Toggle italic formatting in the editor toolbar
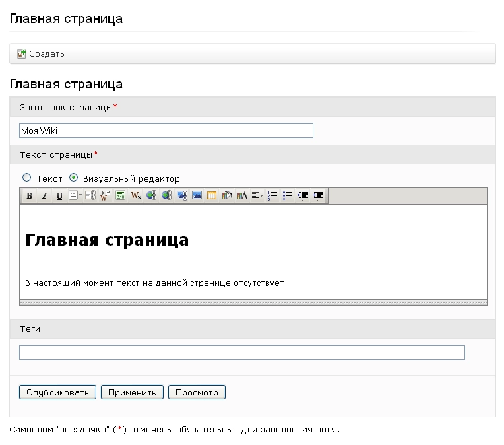Image resolution: width=504 pixels, height=445 pixels. click(44, 195)
